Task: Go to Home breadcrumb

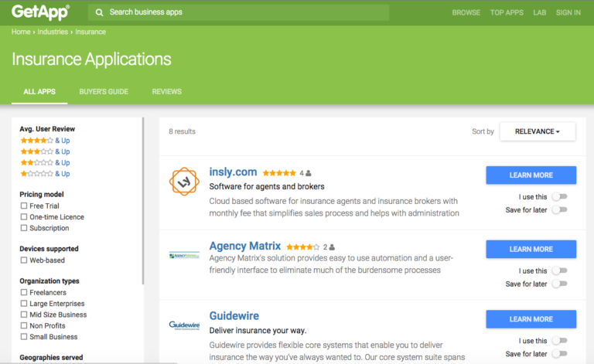Action: click(21, 32)
